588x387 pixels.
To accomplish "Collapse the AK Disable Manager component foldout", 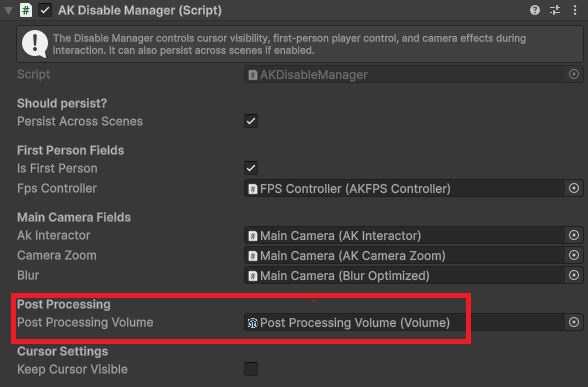I will tap(8, 10).
